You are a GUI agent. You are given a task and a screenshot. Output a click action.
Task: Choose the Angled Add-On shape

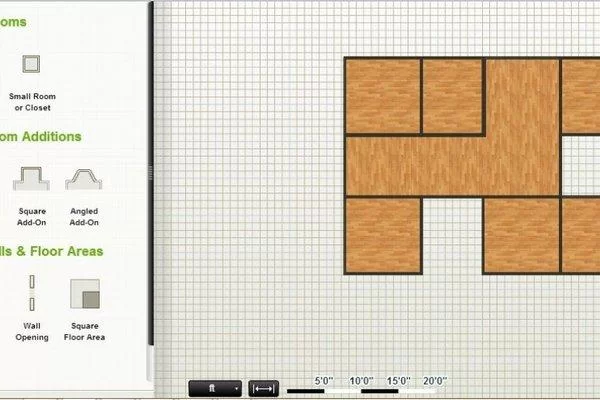pyautogui.click(x=84, y=179)
